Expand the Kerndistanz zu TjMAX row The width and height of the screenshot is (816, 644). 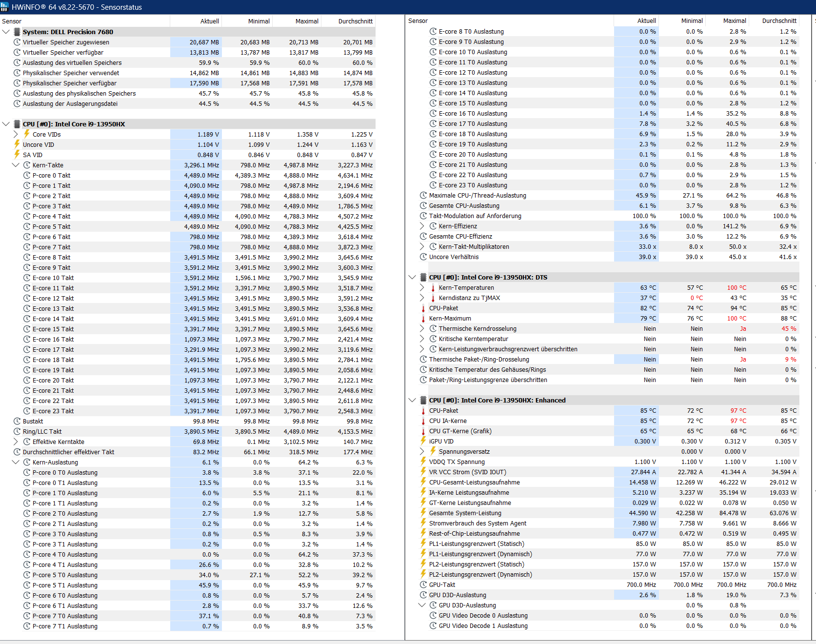(422, 298)
